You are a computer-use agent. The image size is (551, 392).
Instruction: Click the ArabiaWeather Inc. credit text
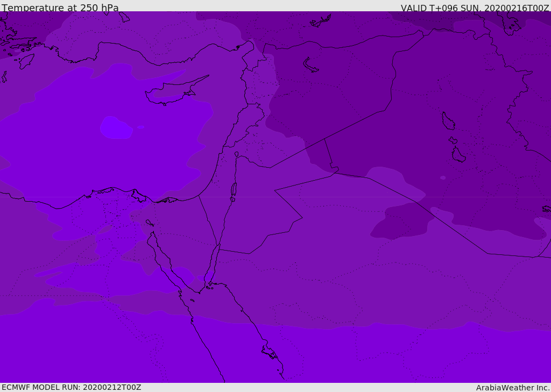click(x=513, y=387)
